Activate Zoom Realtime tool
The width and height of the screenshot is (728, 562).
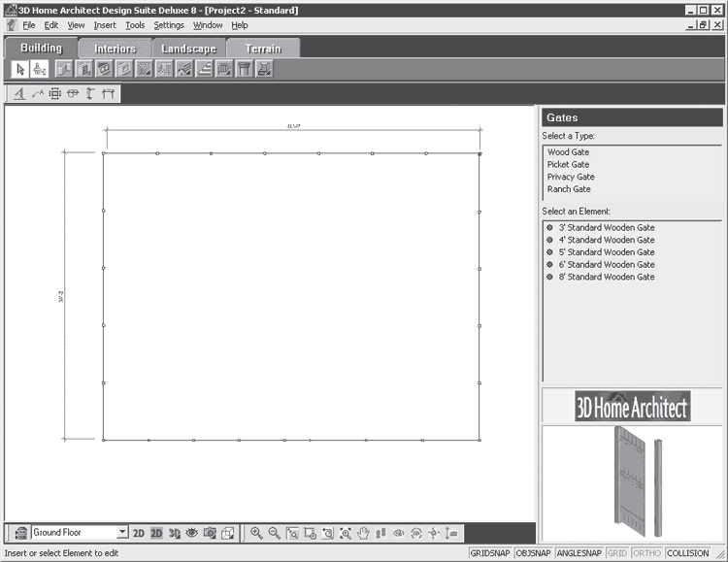click(311, 533)
